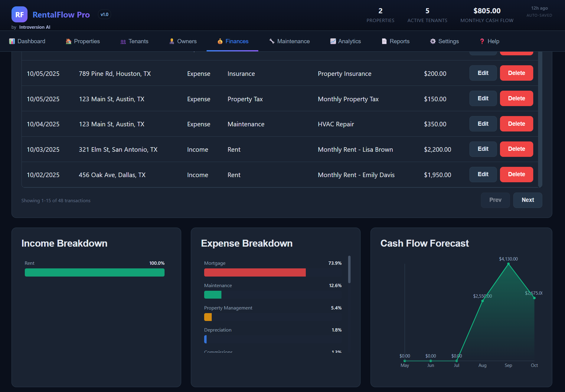Image resolution: width=565 pixels, height=392 pixels.
Task: Click the Owners person icon
Action: [171, 41]
